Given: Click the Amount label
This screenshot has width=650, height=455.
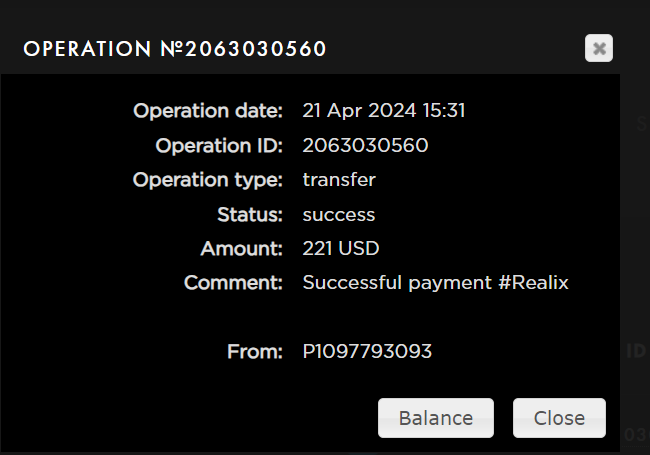Looking at the screenshot, I should [240, 248].
